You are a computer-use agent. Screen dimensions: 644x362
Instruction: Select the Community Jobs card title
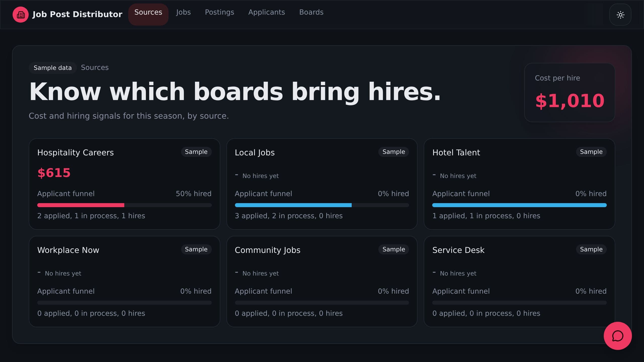pyautogui.click(x=267, y=250)
